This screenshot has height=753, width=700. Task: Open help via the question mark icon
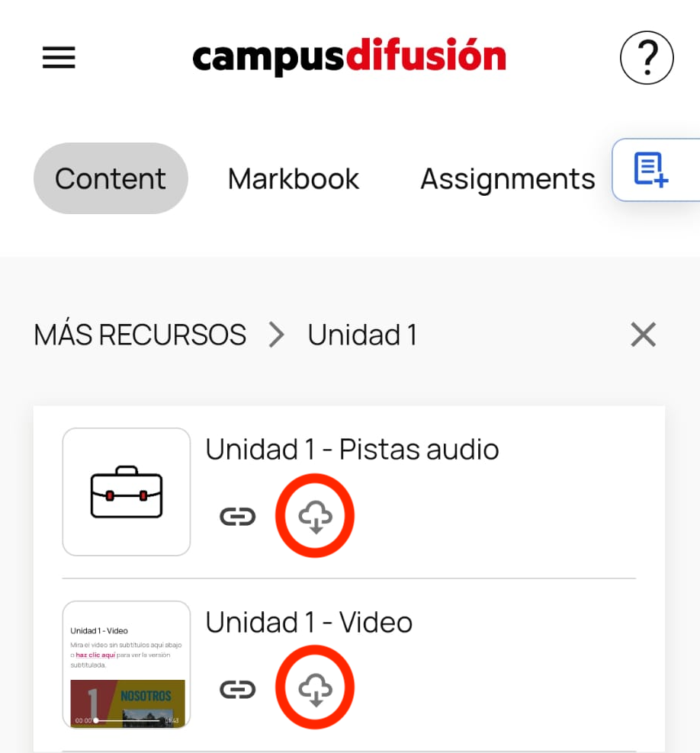click(647, 57)
